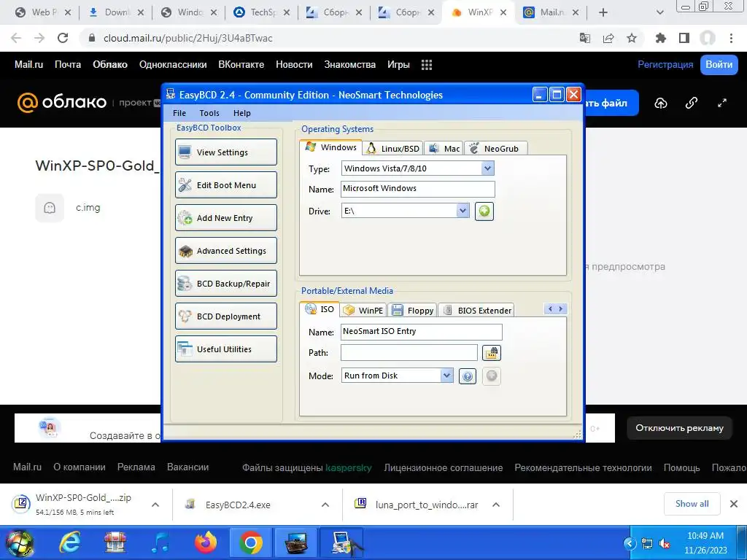
Task: Click the Chrome share page icon
Action: 608,38
